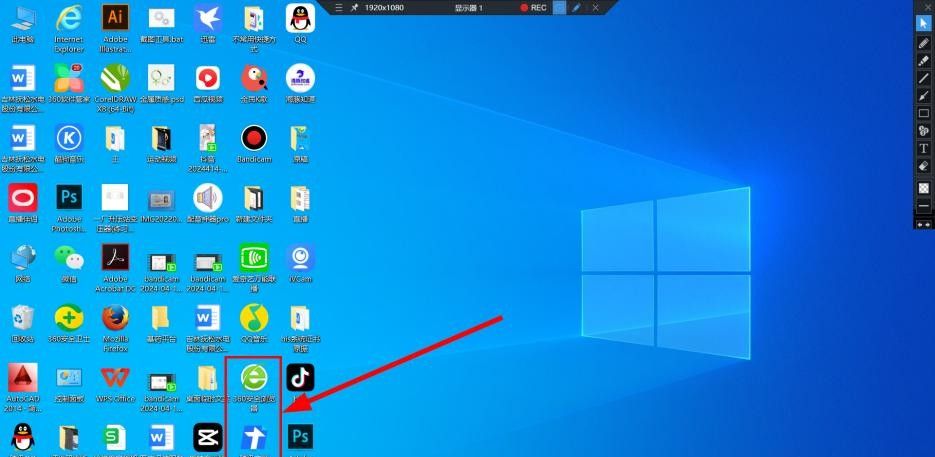The image size is (935, 457).
Task: Select the 运动视频 folder
Action: 162,144
